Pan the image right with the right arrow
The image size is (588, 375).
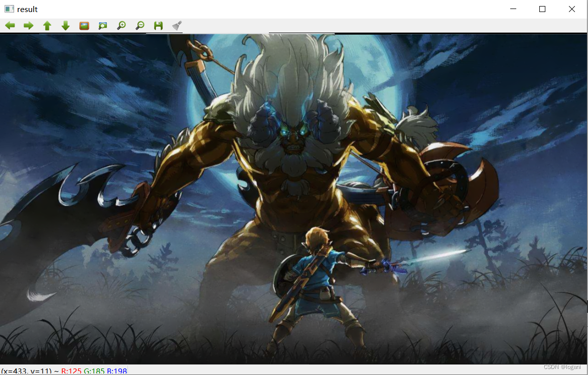pos(29,26)
